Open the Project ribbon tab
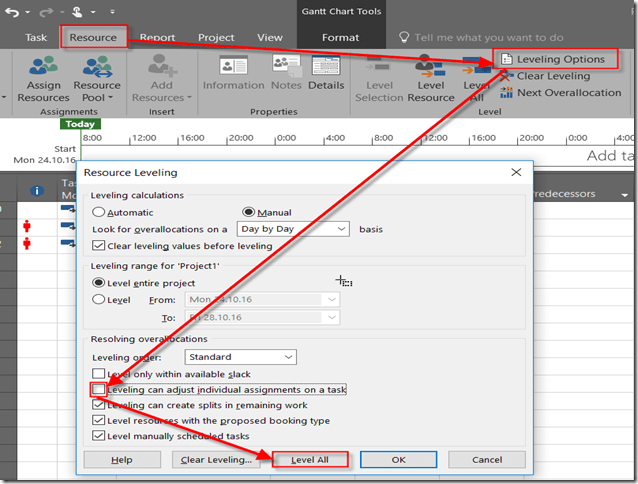The height and width of the screenshot is (484, 638). 216,38
